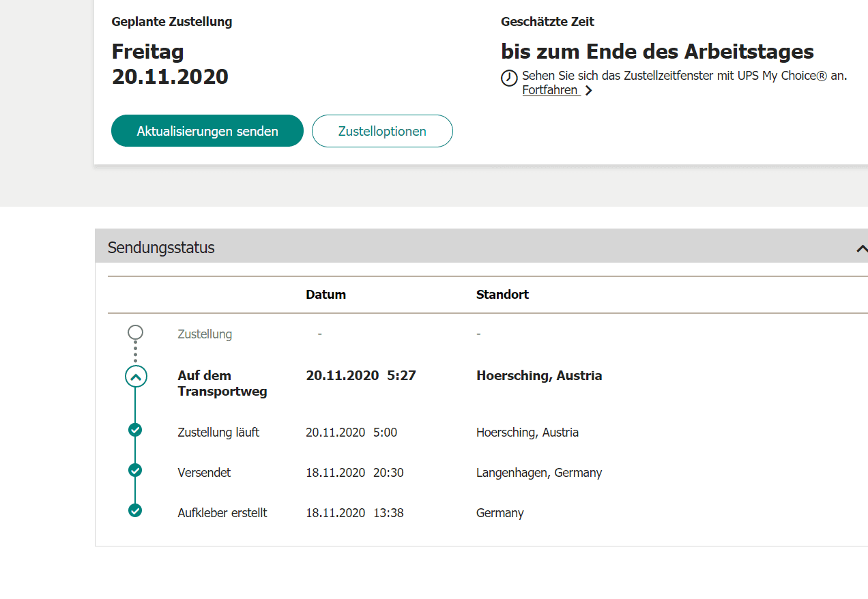Click the Standort column header

tap(502, 295)
